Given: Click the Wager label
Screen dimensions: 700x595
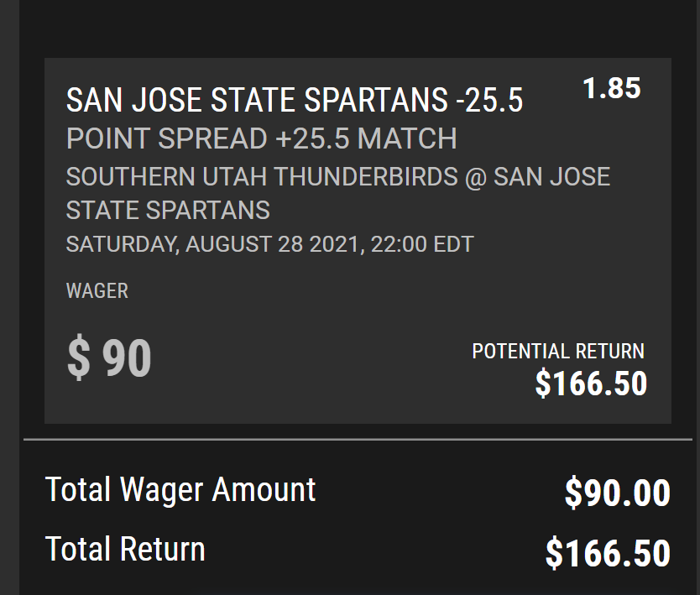Looking at the screenshot, I should (97, 291).
